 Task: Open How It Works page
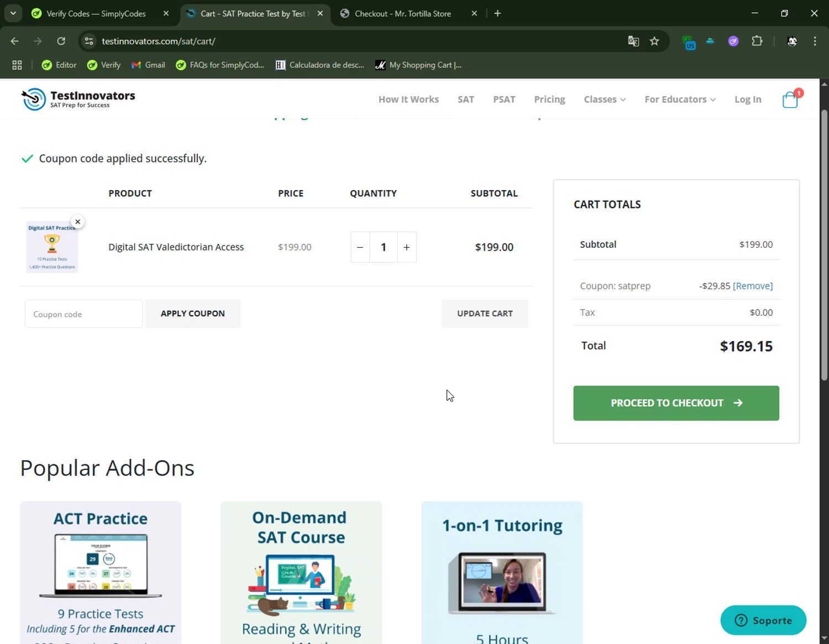408,100
